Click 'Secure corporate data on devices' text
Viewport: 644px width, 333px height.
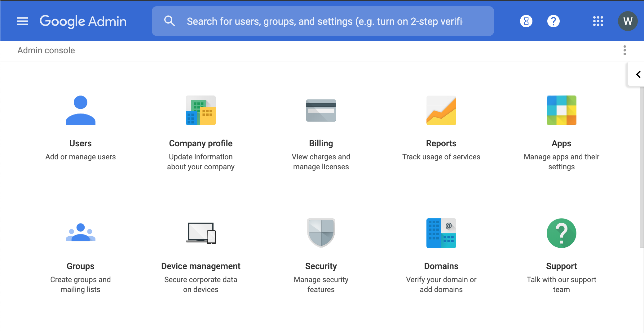[x=201, y=285]
